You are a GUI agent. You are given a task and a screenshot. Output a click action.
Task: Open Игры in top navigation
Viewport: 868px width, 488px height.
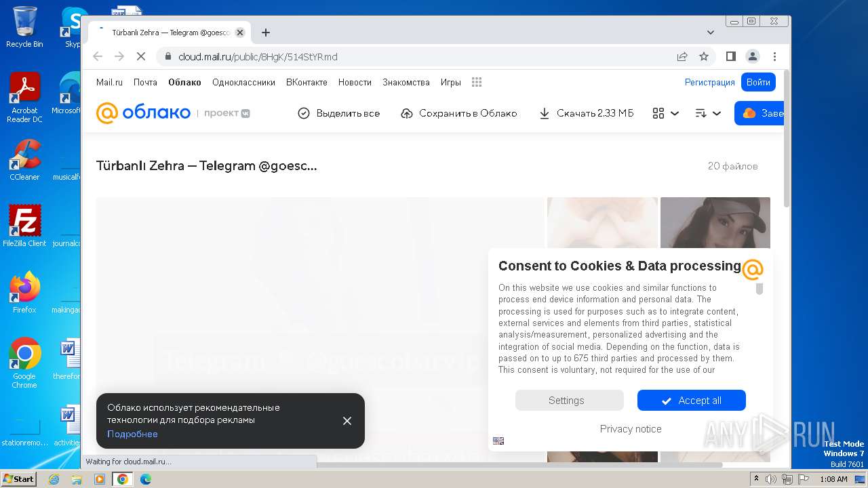tap(451, 82)
